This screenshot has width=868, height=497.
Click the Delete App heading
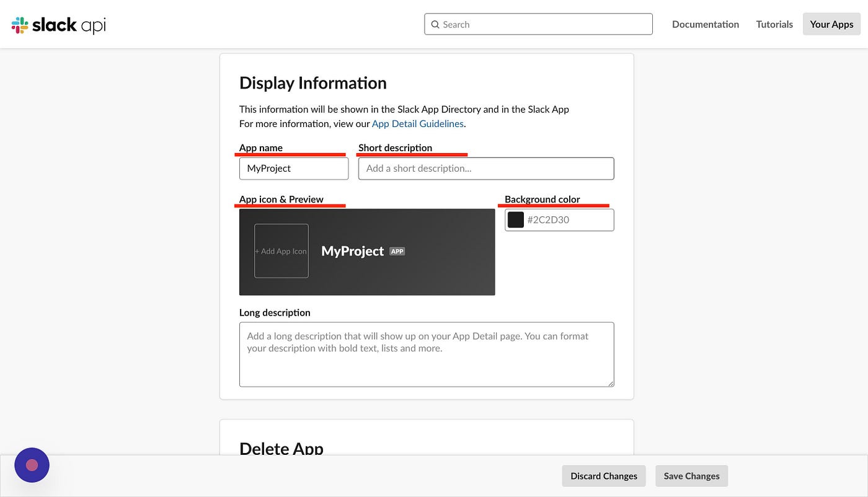pos(281,447)
